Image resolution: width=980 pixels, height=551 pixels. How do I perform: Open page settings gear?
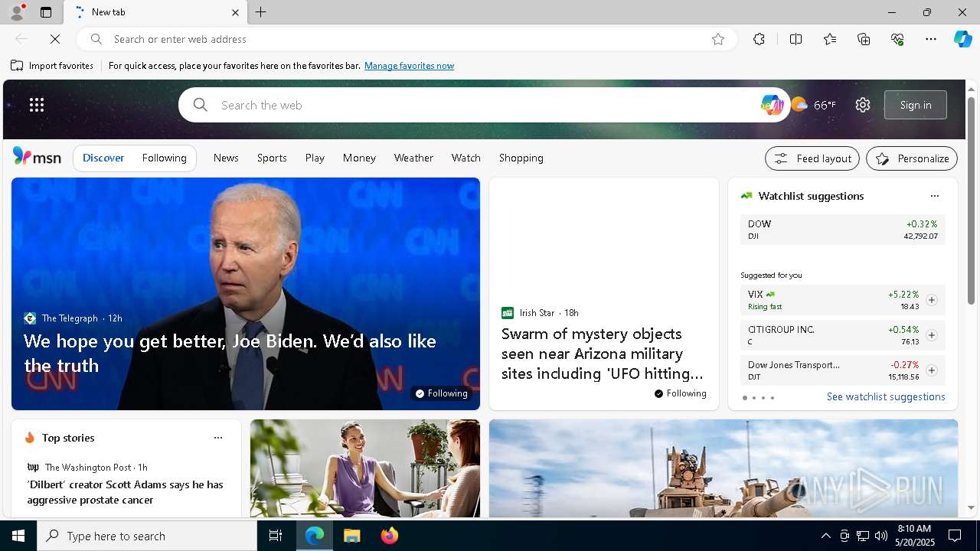pos(863,105)
